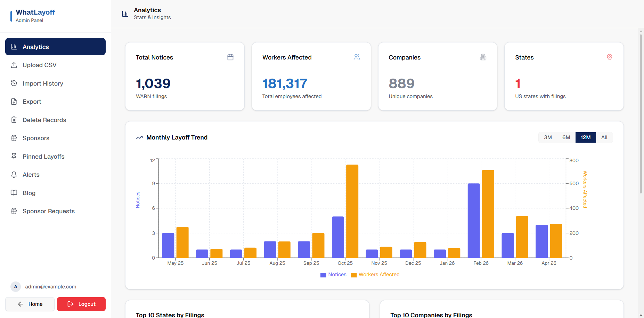This screenshot has height=318, width=644.
Task: Click the Oct 25 orange workers bar
Action: [x=352, y=211]
